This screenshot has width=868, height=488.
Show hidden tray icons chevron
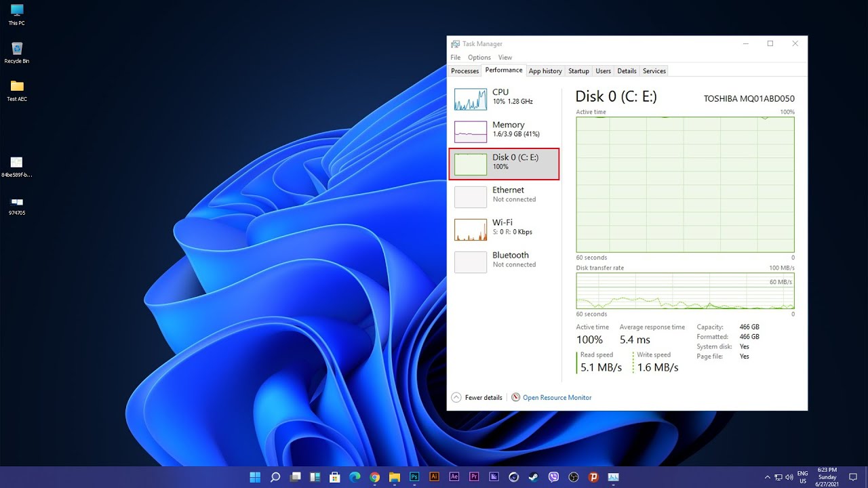[x=767, y=477]
